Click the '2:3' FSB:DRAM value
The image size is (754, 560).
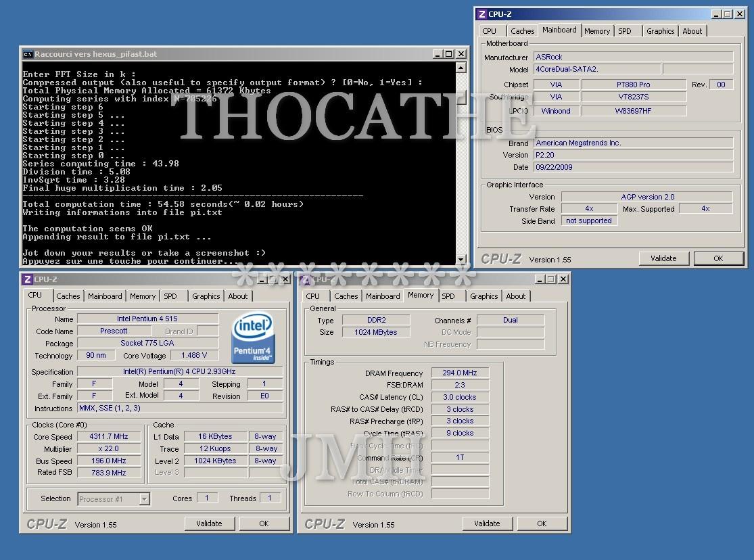[460, 385]
